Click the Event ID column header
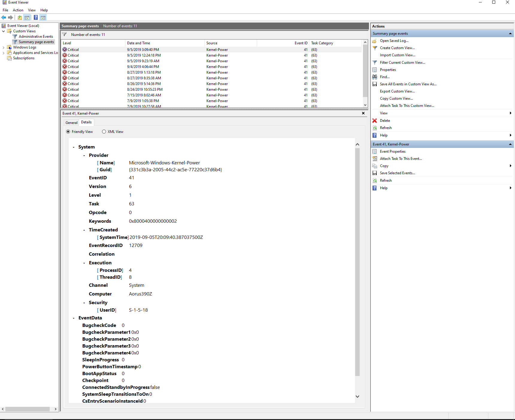This screenshot has height=420, width=515. coord(283,43)
